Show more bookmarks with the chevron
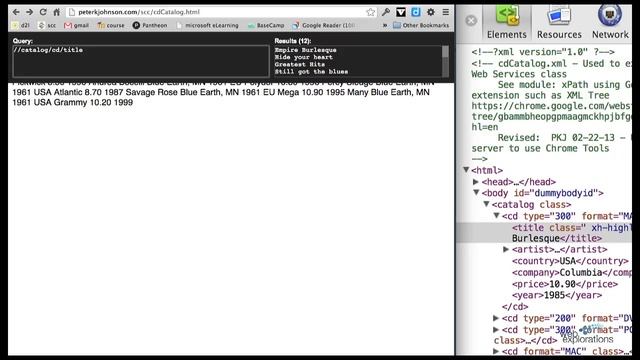The image size is (640, 360). (384, 25)
